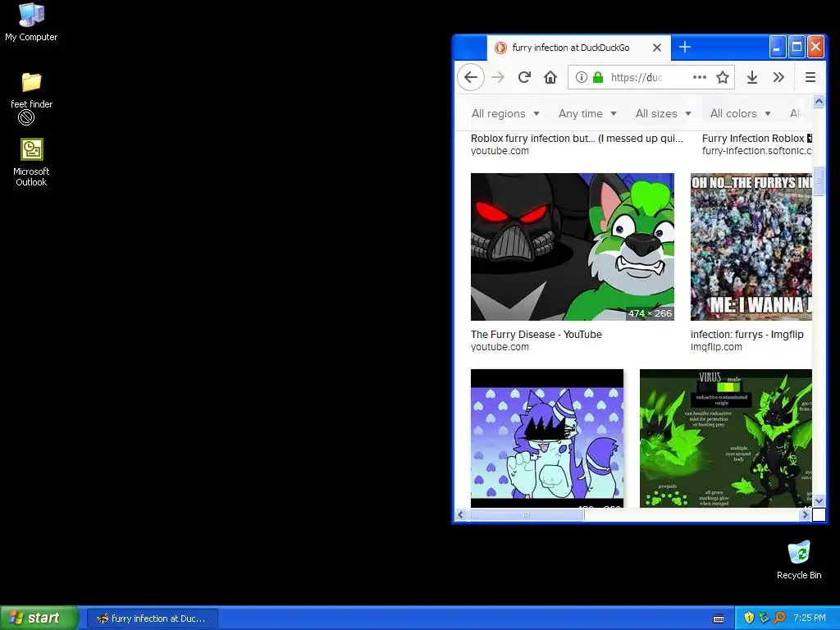
Task: Open the Firefox downloads panel
Action: point(752,78)
